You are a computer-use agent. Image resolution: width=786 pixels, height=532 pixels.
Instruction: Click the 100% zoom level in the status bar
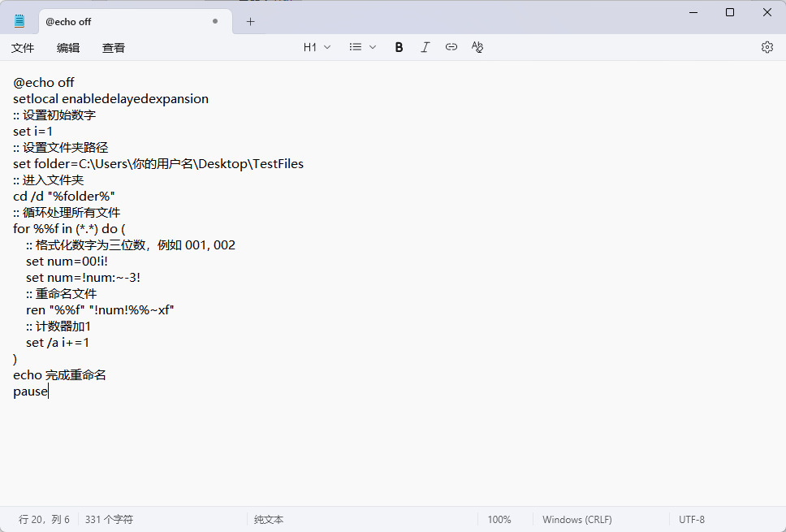coord(499,519)
